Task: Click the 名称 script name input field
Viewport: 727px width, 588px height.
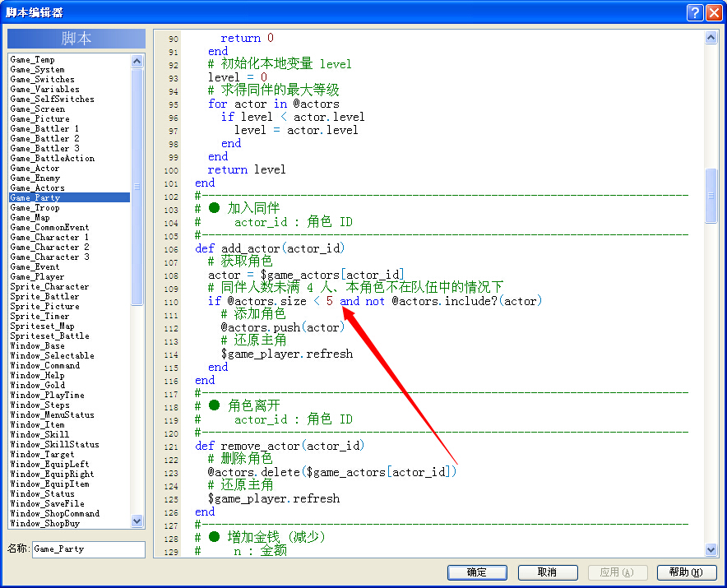Action: coord(89,549)
